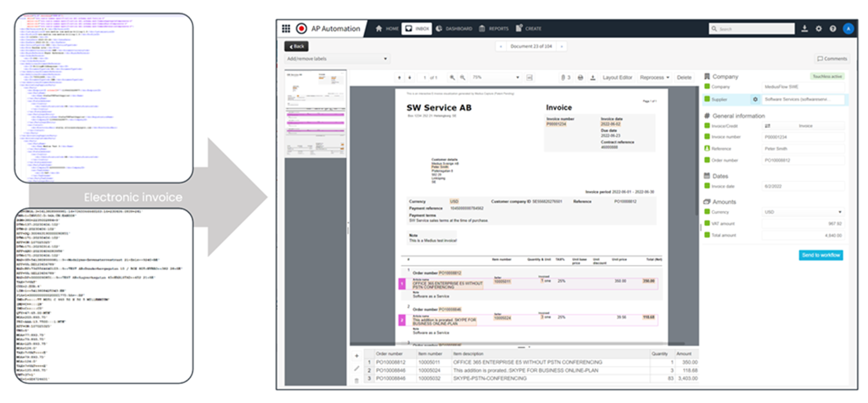The height and width of the screenshot is (403, 868).
Task: Click the gear icon next to Supplier
Action: click(755, 99)
